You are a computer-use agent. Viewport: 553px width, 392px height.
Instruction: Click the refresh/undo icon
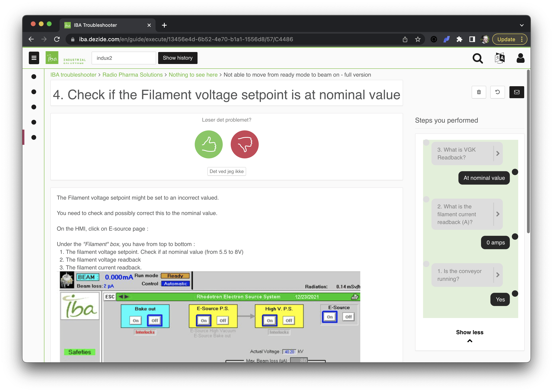tap(497, 92)
